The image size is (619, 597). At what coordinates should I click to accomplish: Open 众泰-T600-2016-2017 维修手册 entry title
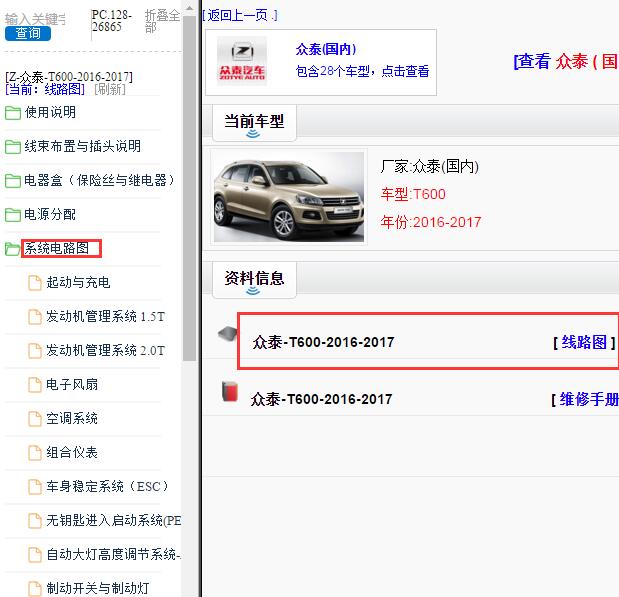coord(321,399)
